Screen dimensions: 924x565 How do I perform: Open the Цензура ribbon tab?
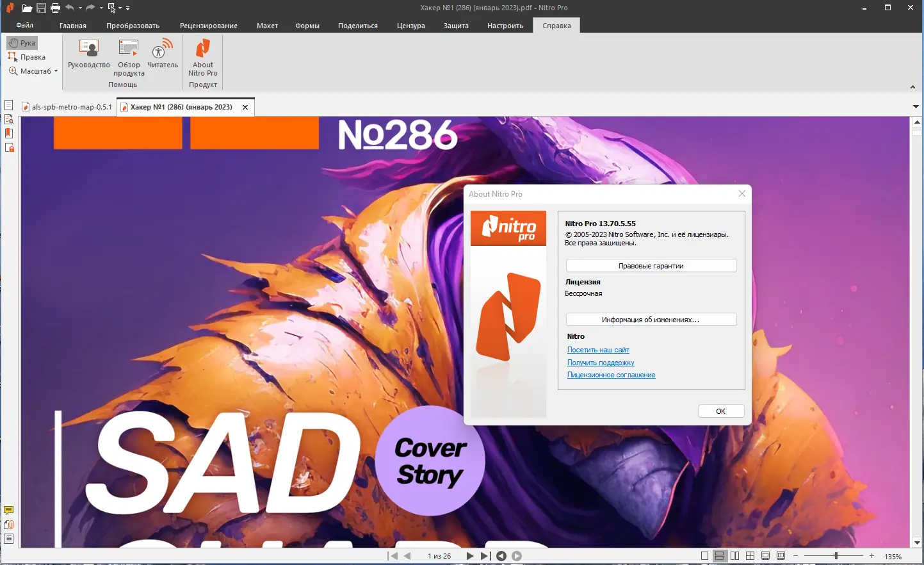tap(411, 26)
